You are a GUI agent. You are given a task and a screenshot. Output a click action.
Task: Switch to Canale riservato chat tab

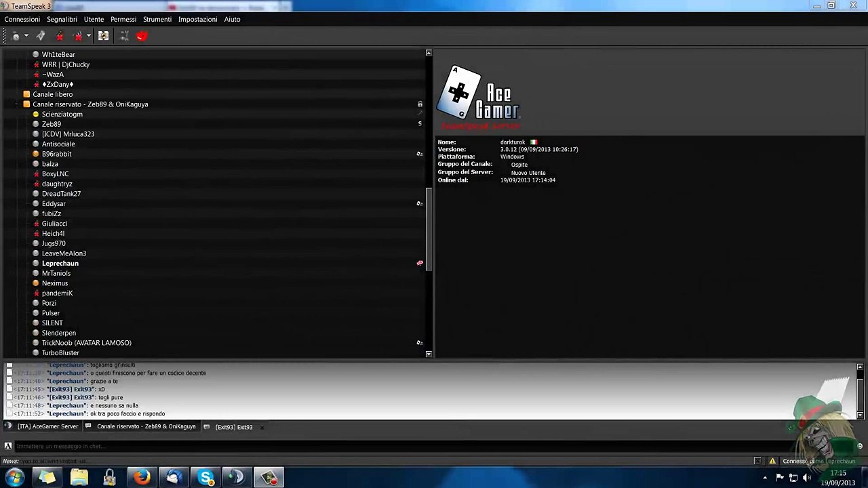pos(140,427)
